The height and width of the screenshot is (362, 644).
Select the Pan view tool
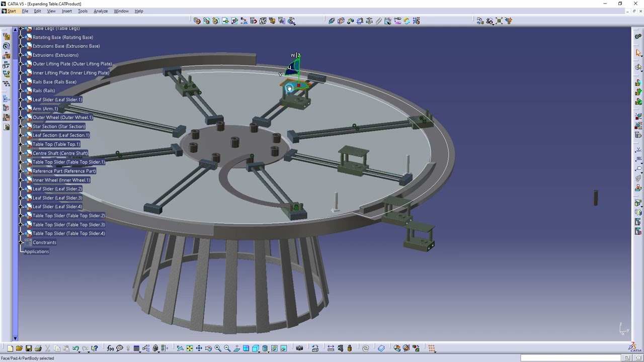pyautogui.click(x=199, y=348)
